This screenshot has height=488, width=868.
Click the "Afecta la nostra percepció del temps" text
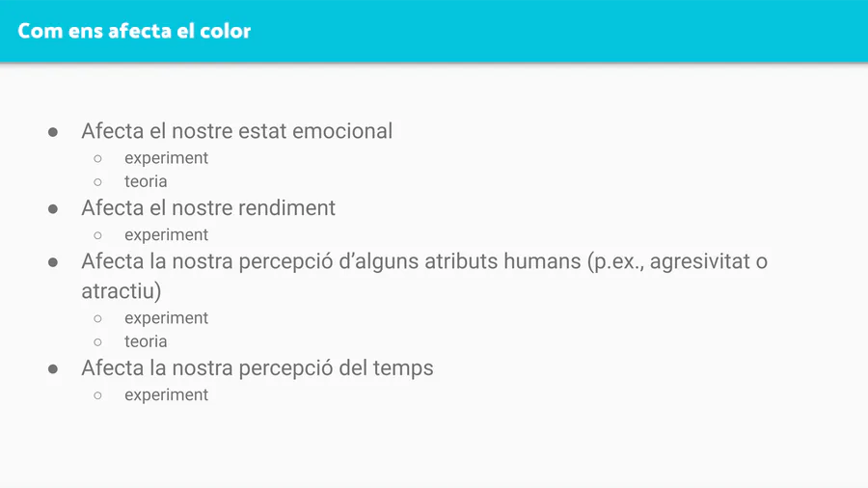click(258, 368)
